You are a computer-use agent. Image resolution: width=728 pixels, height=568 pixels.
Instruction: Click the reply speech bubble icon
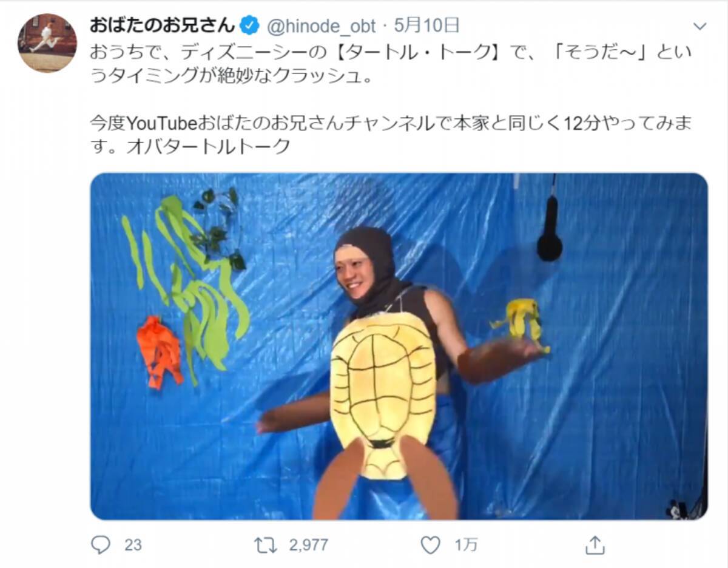pos(100,545)
